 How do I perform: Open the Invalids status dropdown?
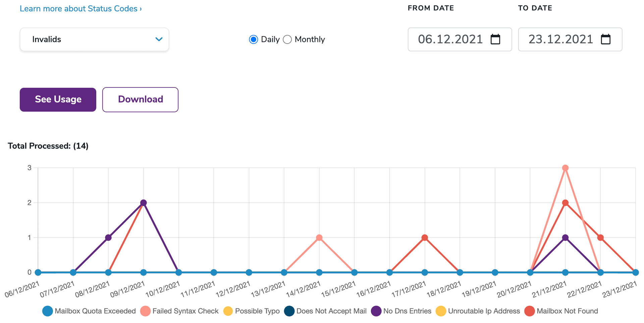coord(94,40)
